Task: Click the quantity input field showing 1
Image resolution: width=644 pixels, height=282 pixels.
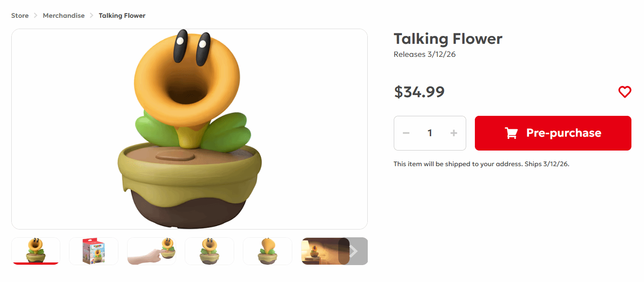Action: pyautogui.click(x=430, y=133)
